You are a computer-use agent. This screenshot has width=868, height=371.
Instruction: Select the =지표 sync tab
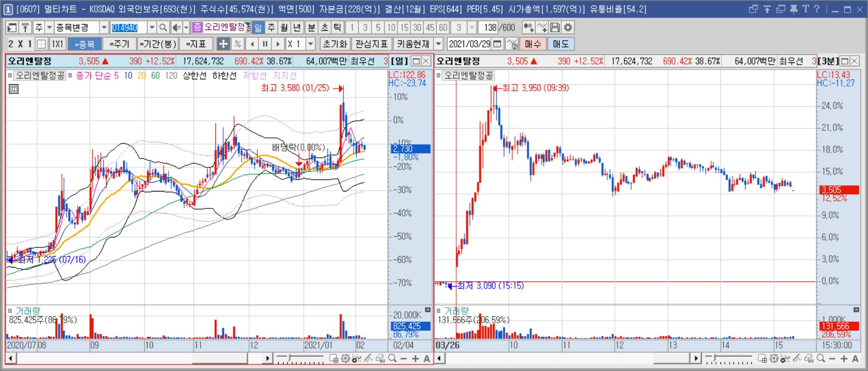[x=196, y=44]
